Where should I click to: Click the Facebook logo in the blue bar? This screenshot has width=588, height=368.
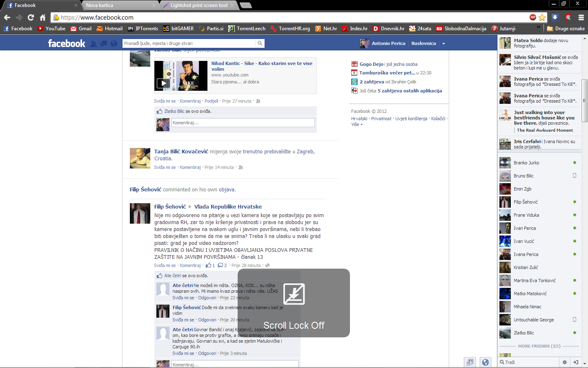click(x=67, y=43)
